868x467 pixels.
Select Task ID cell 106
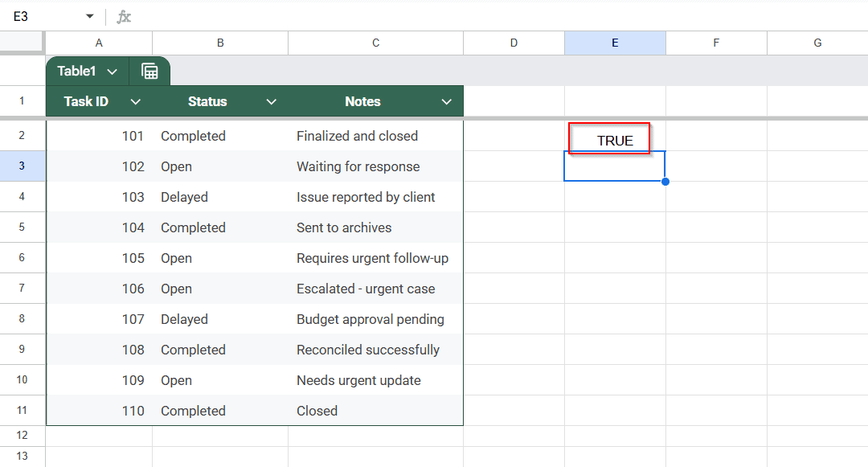point(99,289)
